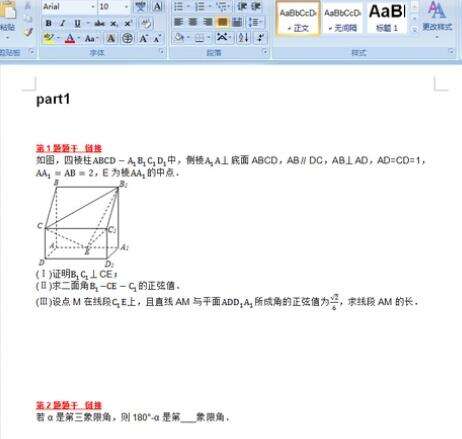
Task: Align text left
Action: tap(179, 22)
